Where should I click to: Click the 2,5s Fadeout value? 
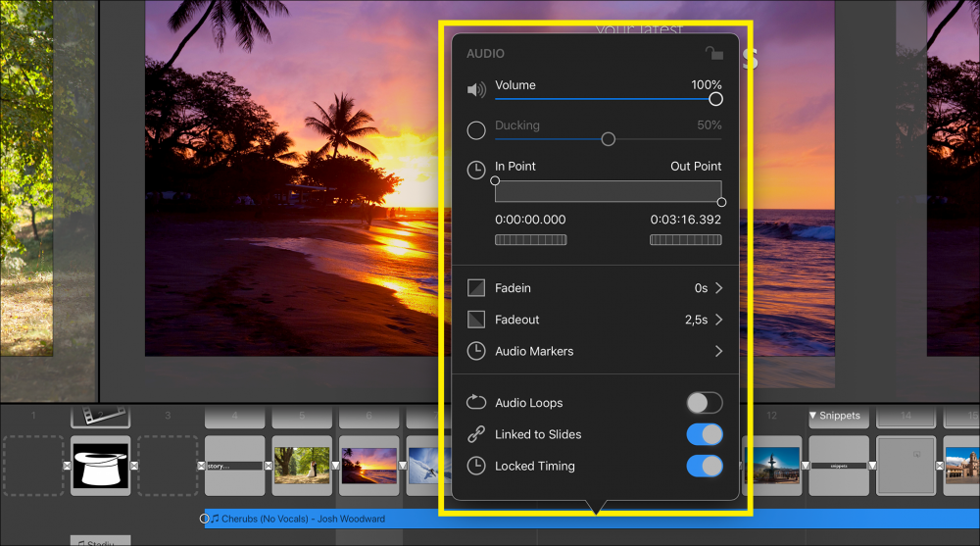tap(696, 320)
